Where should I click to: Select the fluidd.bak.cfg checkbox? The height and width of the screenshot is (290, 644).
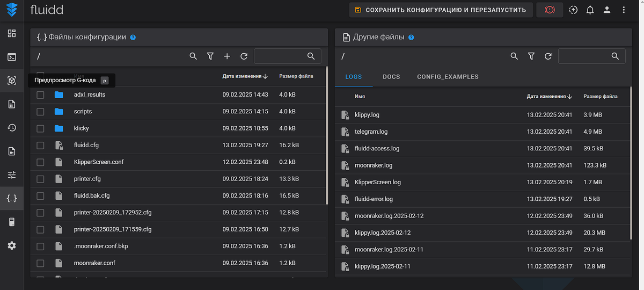pos(40,195)
